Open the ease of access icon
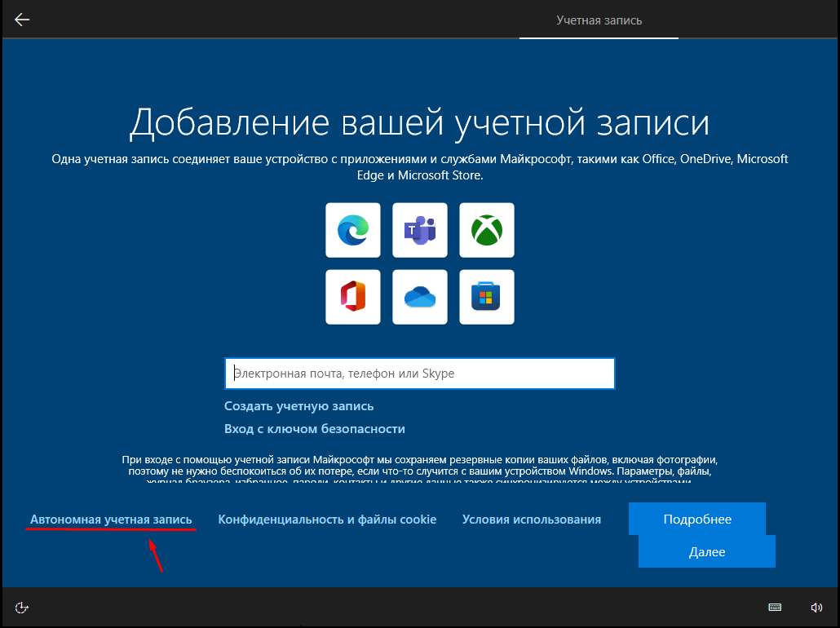Image resolution: width=840 pixels, height=628 pixels. click(x=21, y=608)
